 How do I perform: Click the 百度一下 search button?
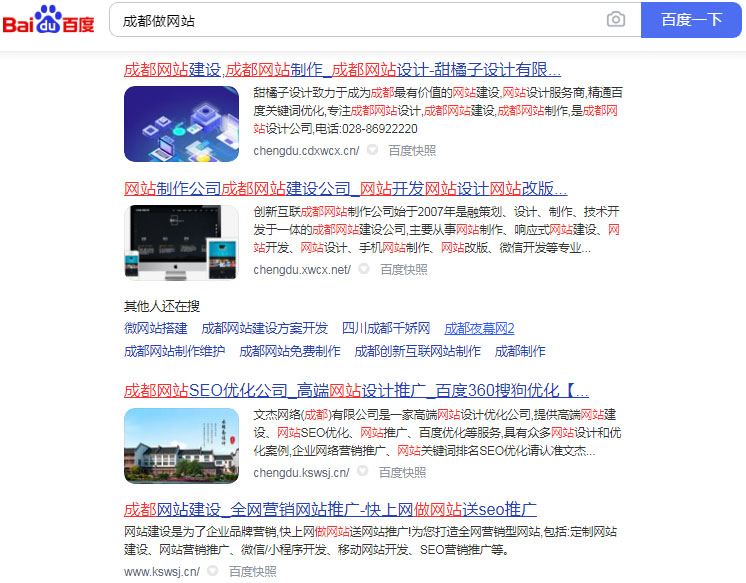coord(691,20)
